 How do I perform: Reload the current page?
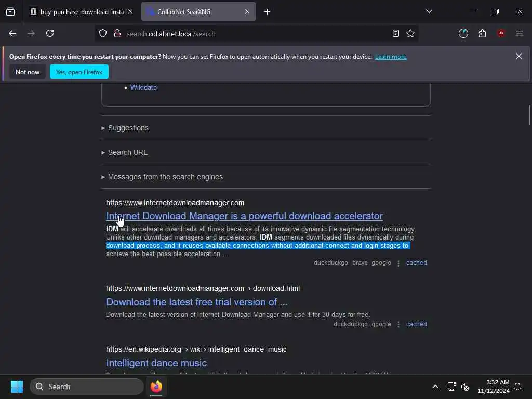pos(50,33)
